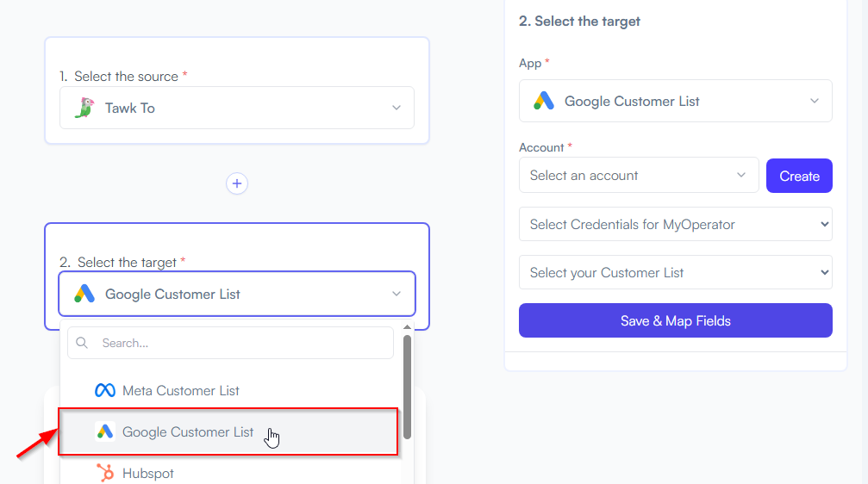
Task: Click the search magnifier icon
Action: (82, 343)
